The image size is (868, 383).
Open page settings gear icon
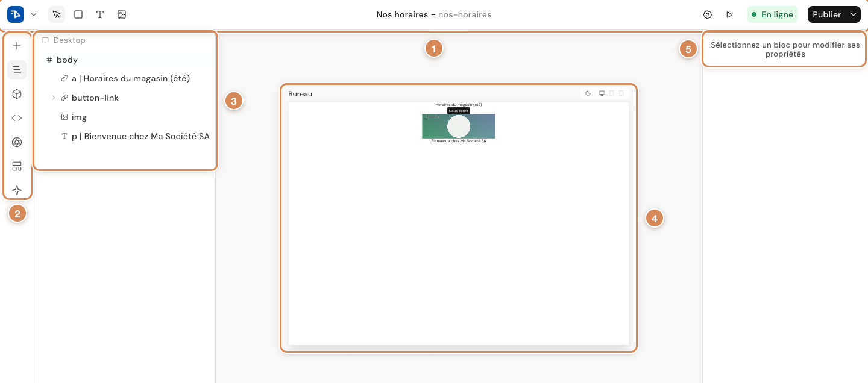(x=708, y=14)
